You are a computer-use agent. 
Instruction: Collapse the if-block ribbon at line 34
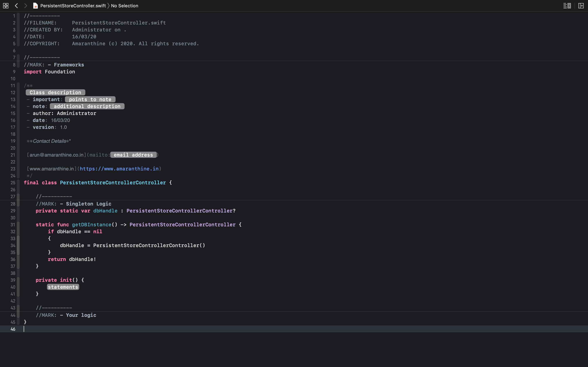pyautogui.click(x=18, y=245)
